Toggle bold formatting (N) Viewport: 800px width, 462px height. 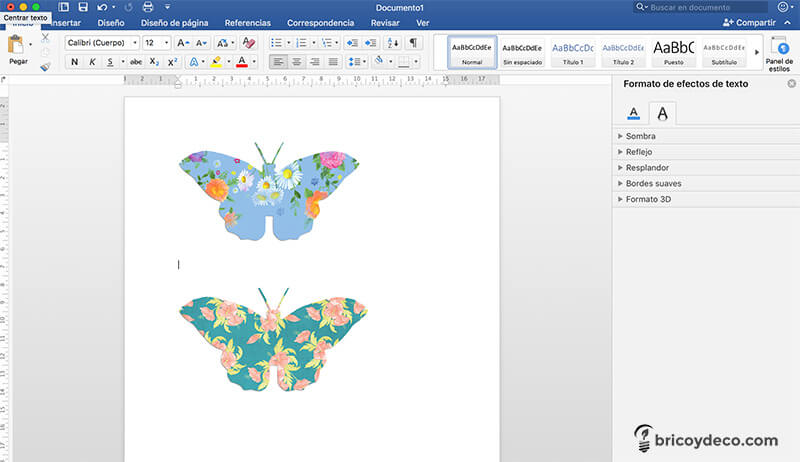pos(75,62)
